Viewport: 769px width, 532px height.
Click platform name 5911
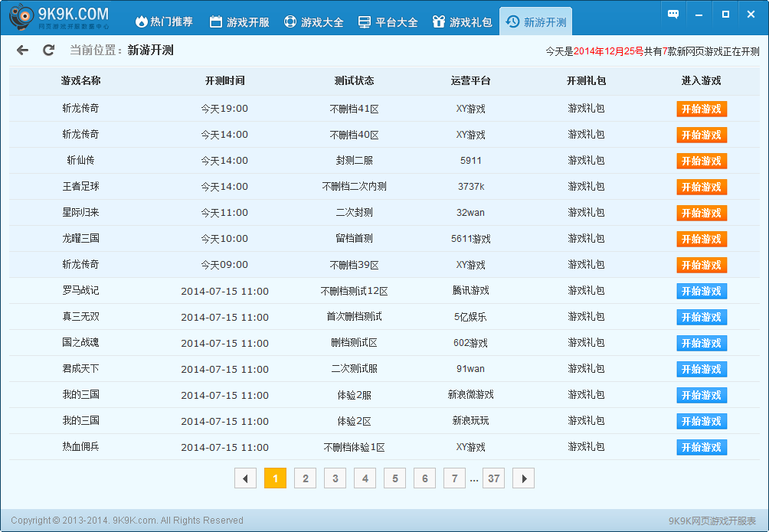[471, 161]
